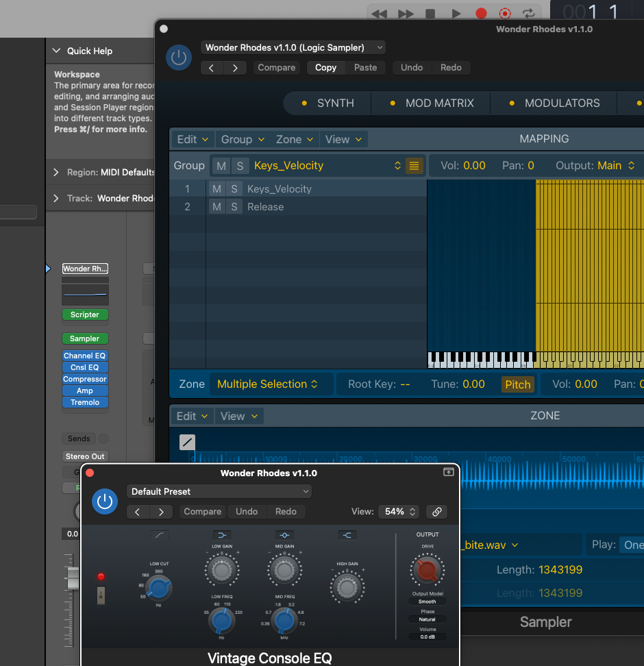
Task: Go to the previous Sampler preset arrow
Action: click(212, 68)
